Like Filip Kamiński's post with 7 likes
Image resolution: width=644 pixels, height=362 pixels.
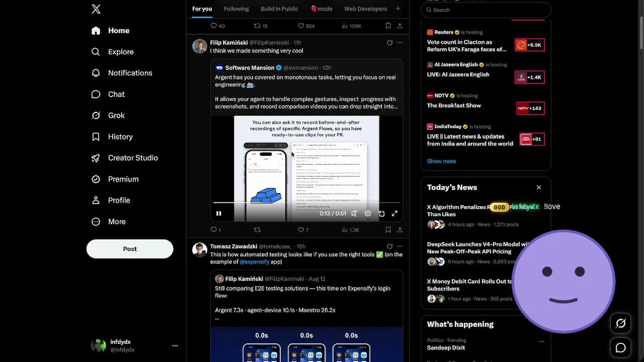point(303,230)
